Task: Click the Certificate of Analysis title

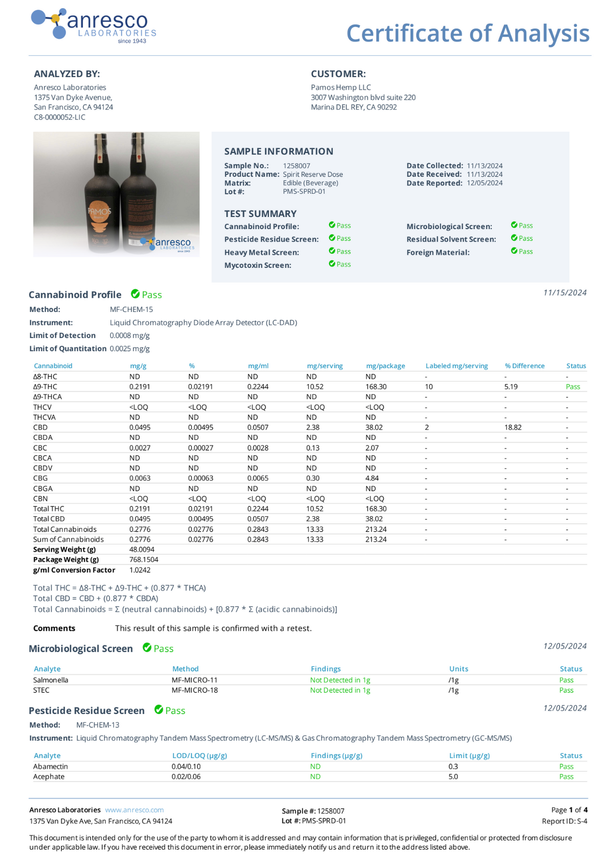Action: [x=468, y=33]
